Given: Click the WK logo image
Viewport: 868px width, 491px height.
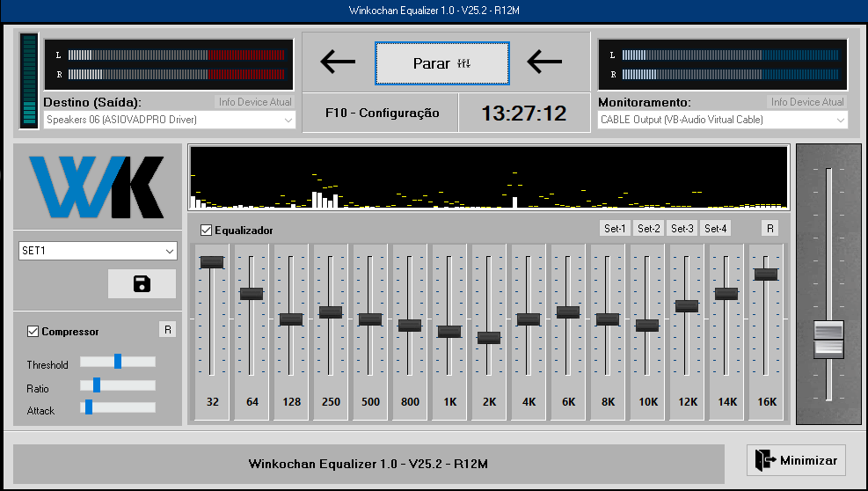Looking at the screenshot, I should pyautogui.click(x=97, y=187).
